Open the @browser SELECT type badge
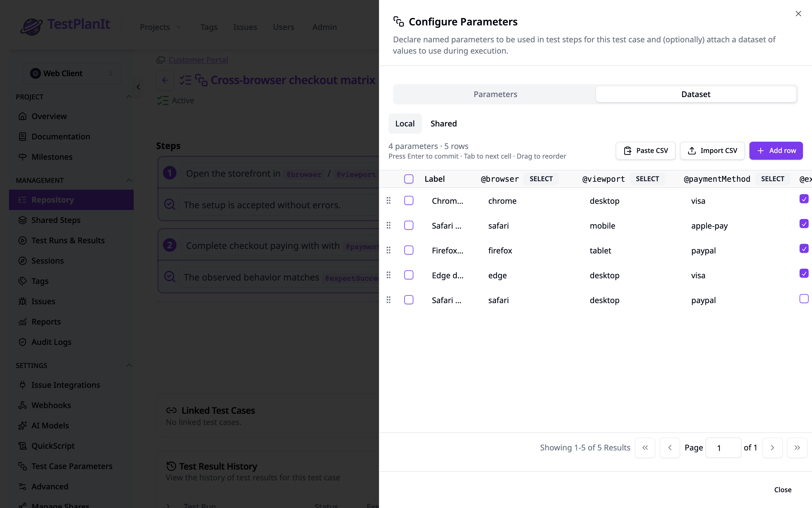The height and width of the screenshot is (508, 812). (541, 179)
